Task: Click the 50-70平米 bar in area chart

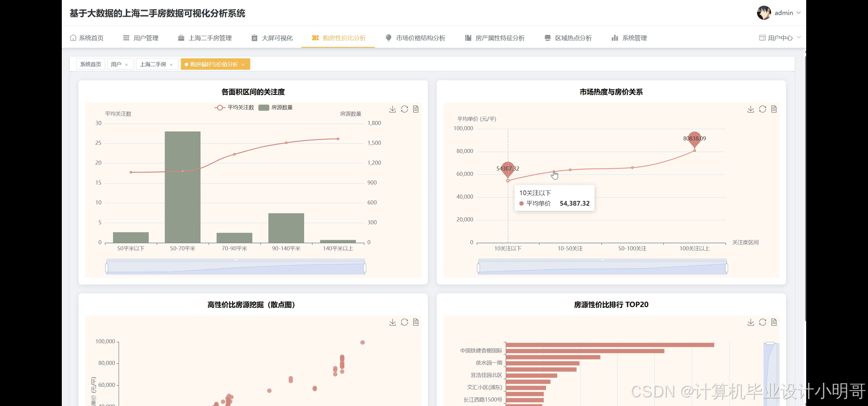Action: [183, 187]
